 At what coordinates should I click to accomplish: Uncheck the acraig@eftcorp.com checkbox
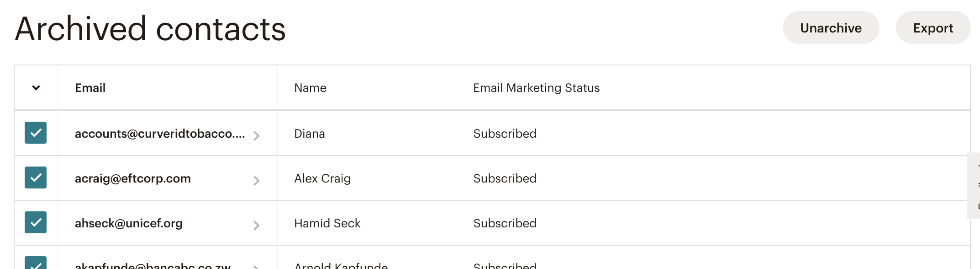[36, 178]
